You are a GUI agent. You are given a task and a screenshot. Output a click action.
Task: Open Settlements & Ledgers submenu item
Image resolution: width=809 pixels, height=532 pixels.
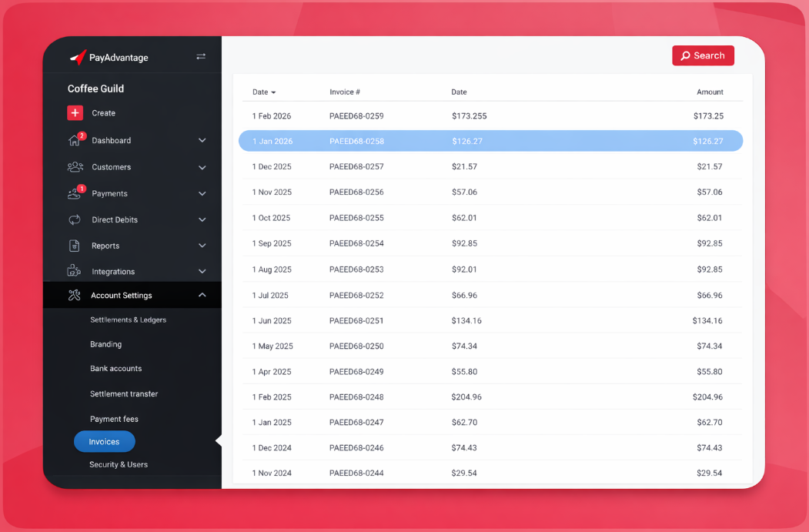(x=128, y=320)
